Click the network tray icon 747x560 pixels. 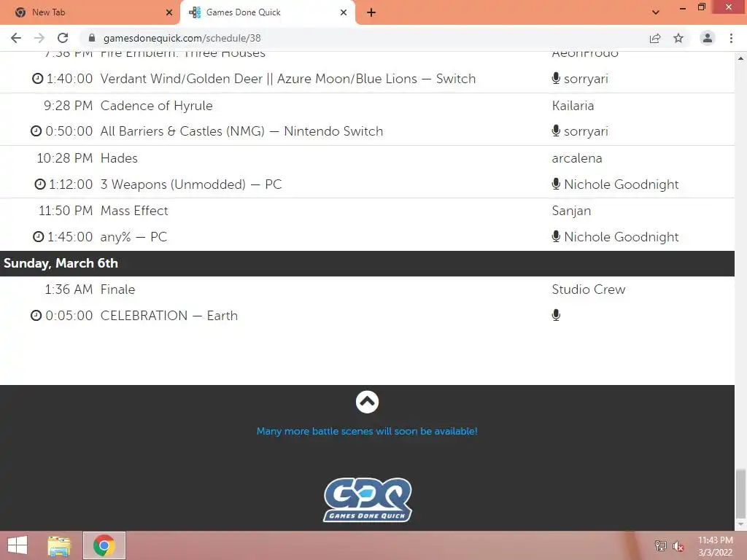pos(660,545)
